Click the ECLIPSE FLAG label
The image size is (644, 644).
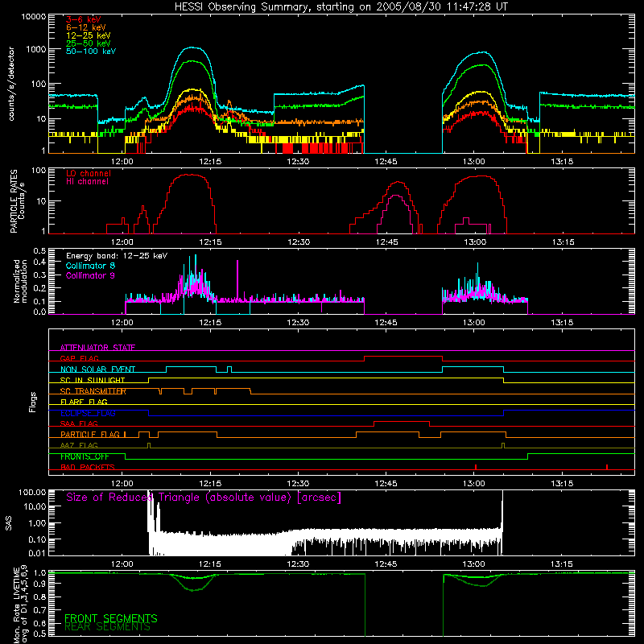pyautogui.click(x=88, y=413)
